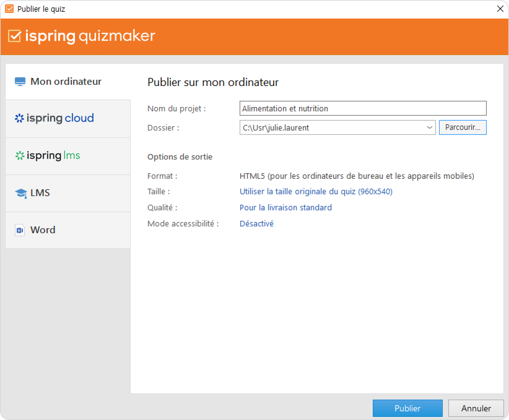This screenshot has height=420, width=509.
Task: Open the LMS publishing tab label
Action: pos(40,193)
